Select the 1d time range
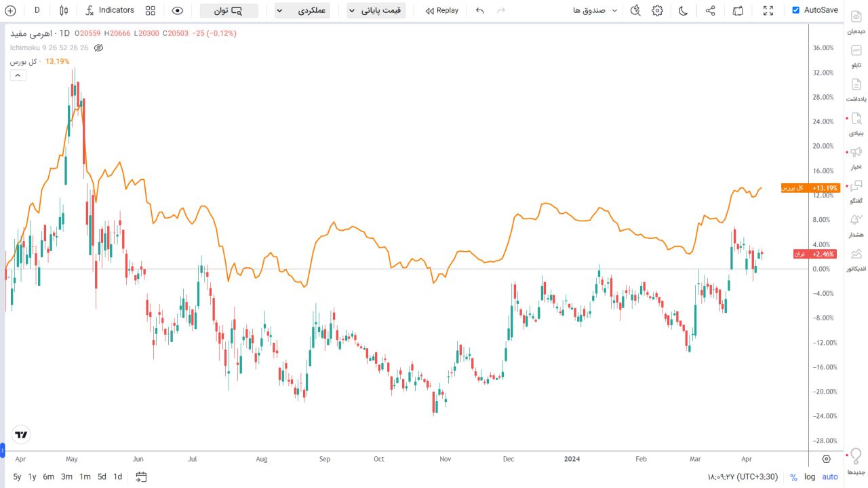Image resolution: width=868 pixels, height=488 pixels. (118, 476)
